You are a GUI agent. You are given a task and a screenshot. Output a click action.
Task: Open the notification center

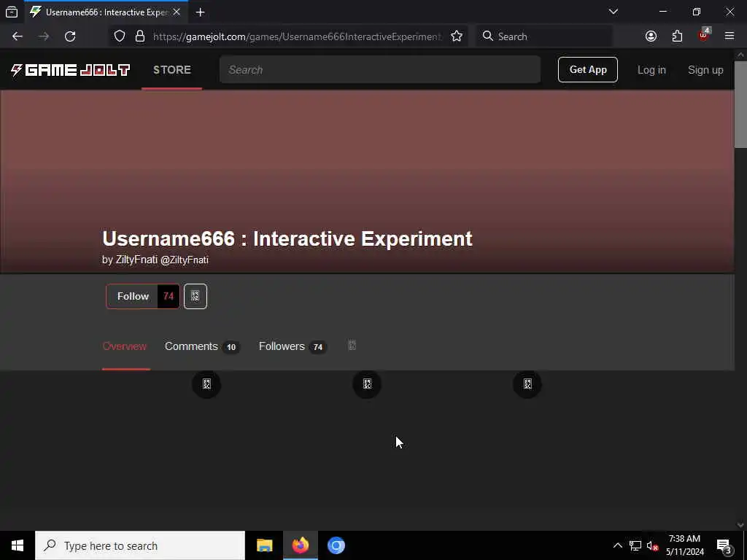pos(724,546)
